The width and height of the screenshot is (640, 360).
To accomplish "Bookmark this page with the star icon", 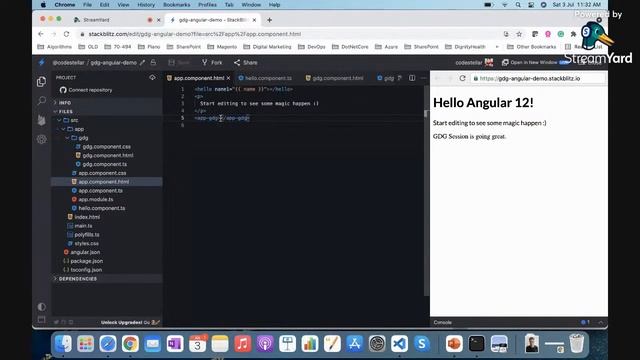I will coord(519,34).
